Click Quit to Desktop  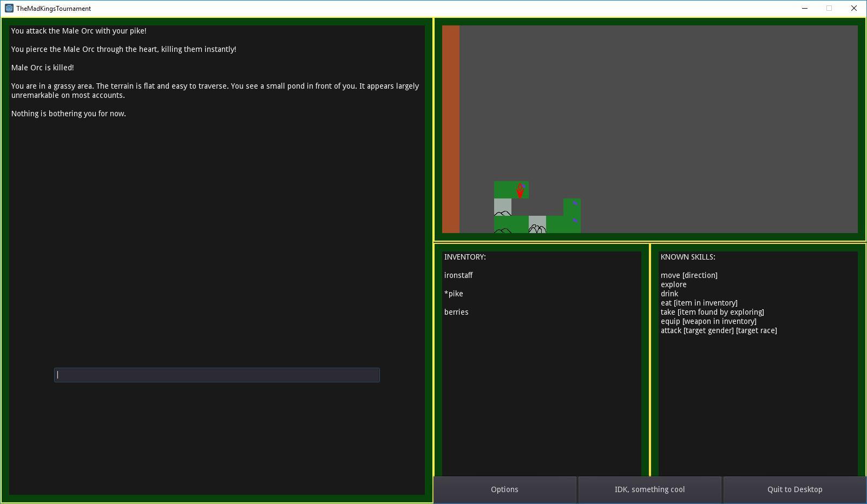794,489
